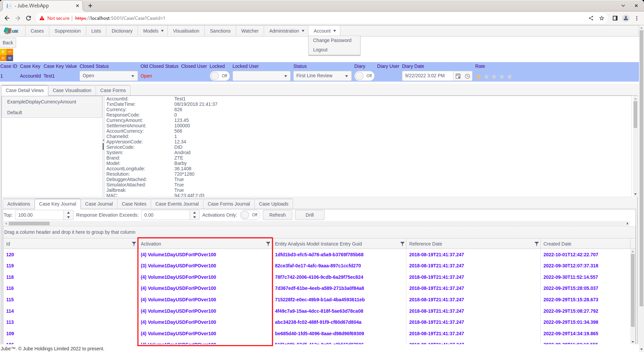Switch to the Case Visualisation tab
Image resolution: width=644 pixels, height=352 pixels.
[72, 90]
